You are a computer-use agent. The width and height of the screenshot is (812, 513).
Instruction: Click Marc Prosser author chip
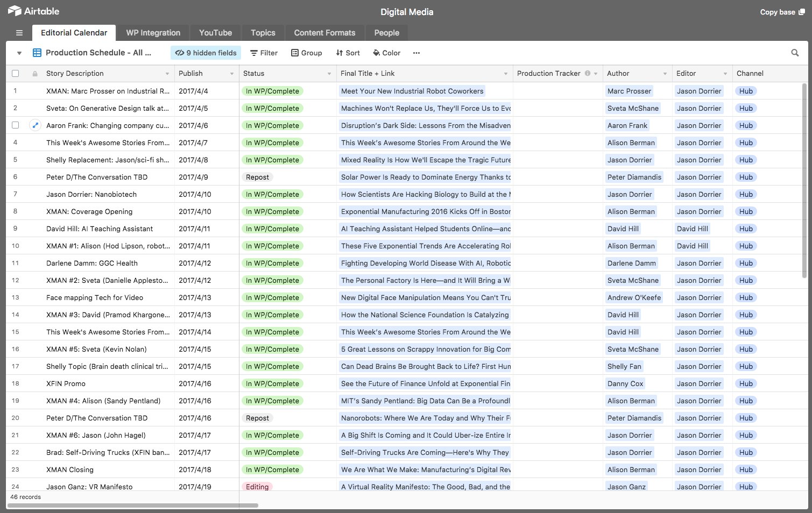tap(629, 91)
